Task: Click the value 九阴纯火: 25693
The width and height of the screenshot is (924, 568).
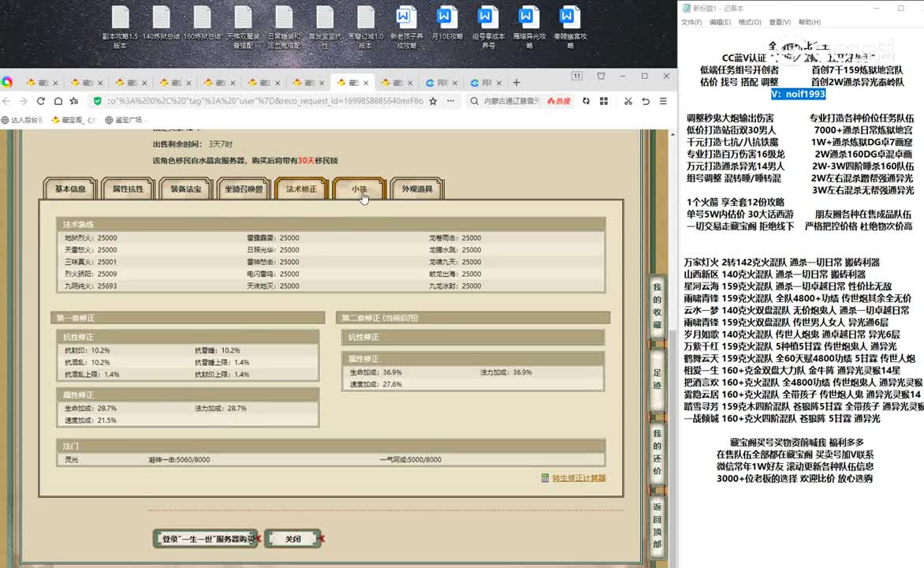Action: [91, 286]
